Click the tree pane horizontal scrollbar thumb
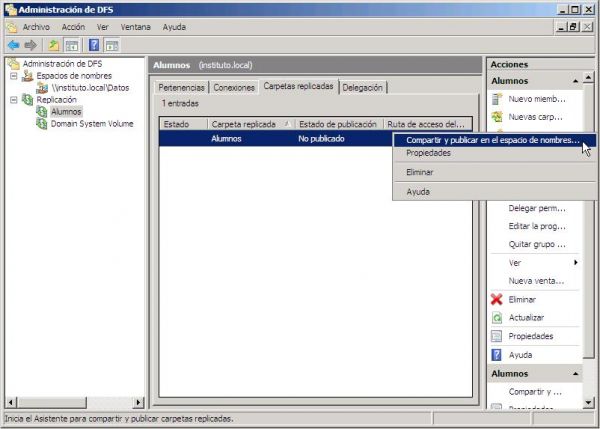Viewport: 600px width, 429px height. point(52,402)
